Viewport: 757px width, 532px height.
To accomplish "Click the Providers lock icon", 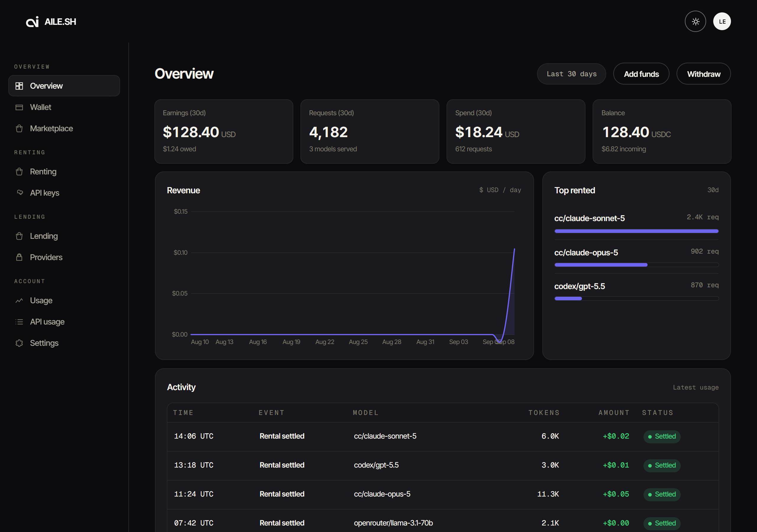I will coord(19,257).
